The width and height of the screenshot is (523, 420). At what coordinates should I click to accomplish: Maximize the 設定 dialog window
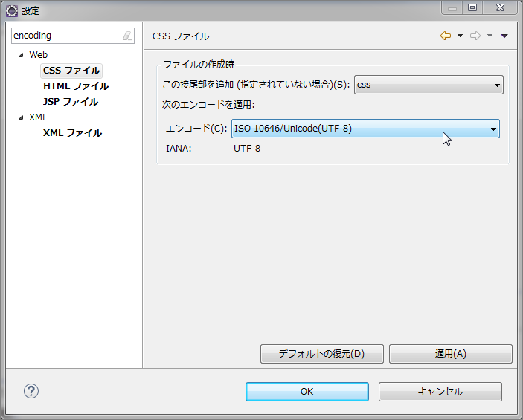(x=472, y=8)
